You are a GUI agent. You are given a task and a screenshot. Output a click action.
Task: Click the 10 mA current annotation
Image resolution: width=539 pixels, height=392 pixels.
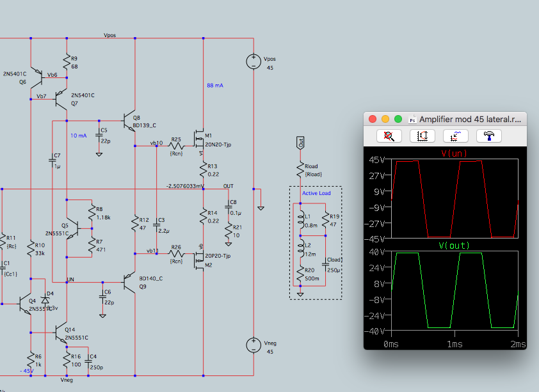pyautogui.click(x=78, y=136)
